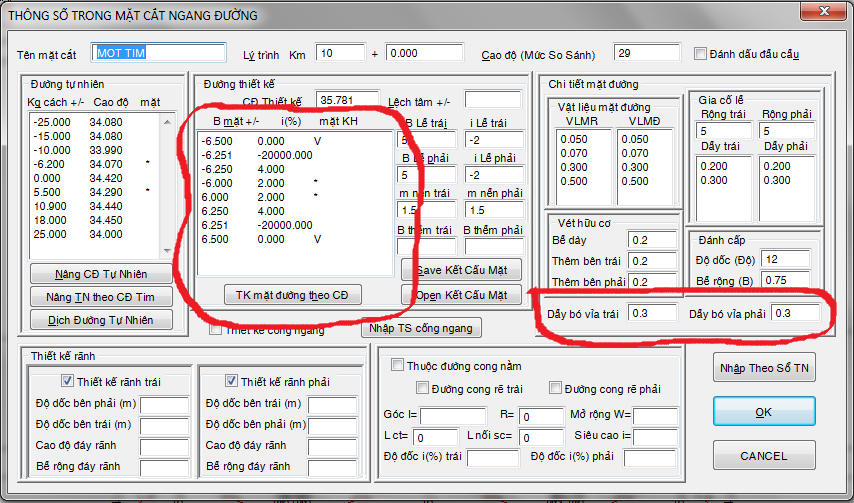Click the L ct= field
Viewport: 854px width, 503px height.
[x=435, y=437]
